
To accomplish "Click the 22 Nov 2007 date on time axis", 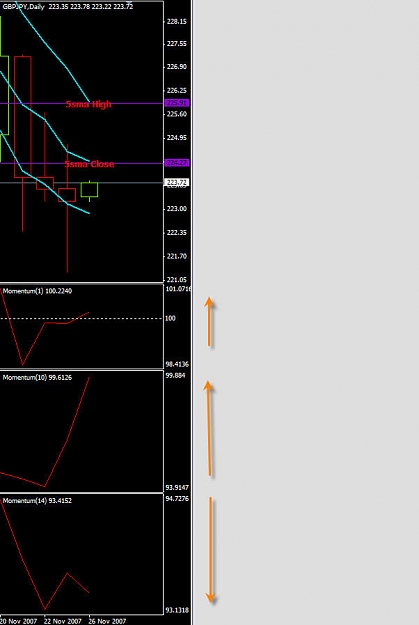I will pos(63,621).
